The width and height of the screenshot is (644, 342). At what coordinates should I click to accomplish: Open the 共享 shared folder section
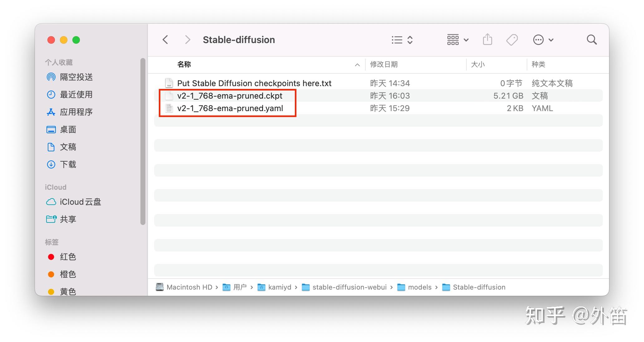click(68, 219)
